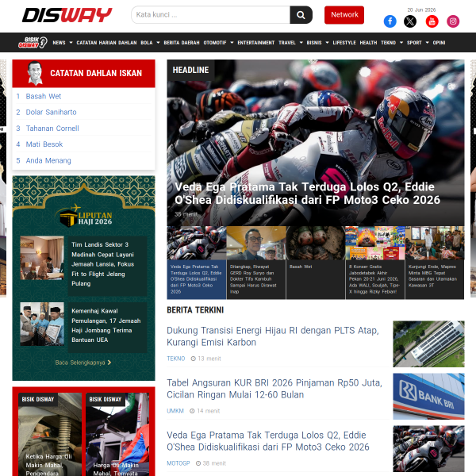Click the BERITA TERKINI heading
The image size is (476, 476).
coord(195,310)
